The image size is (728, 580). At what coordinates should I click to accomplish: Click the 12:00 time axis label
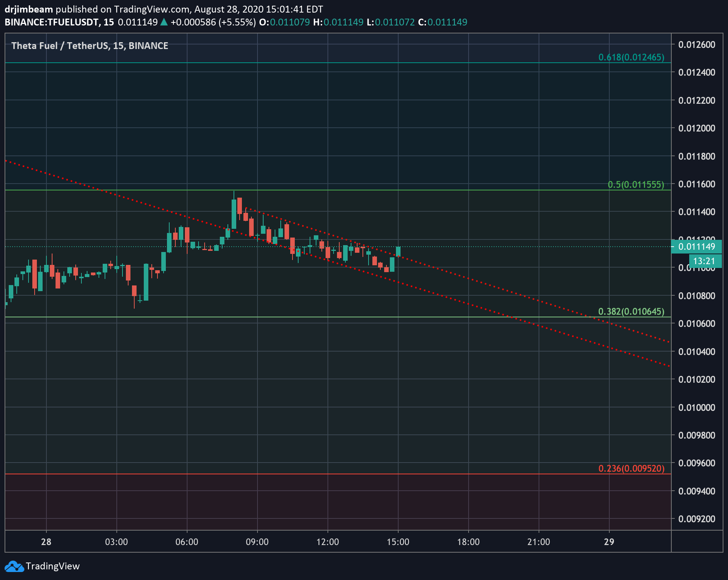tap(327, 542)
